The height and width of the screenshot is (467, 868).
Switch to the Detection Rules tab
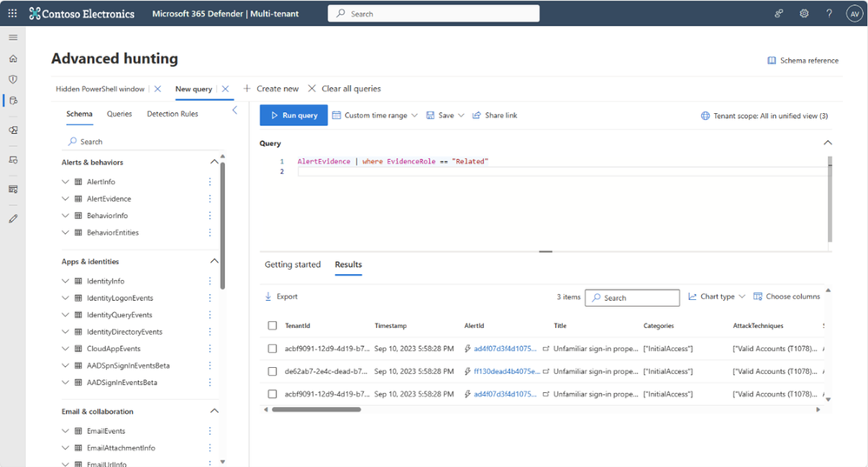coord(172,114)
